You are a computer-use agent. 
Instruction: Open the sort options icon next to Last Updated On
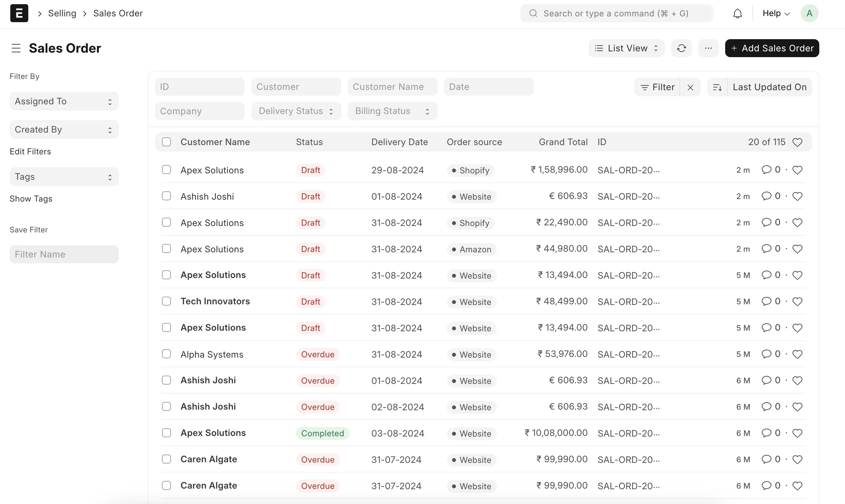(x=717, y=87)
